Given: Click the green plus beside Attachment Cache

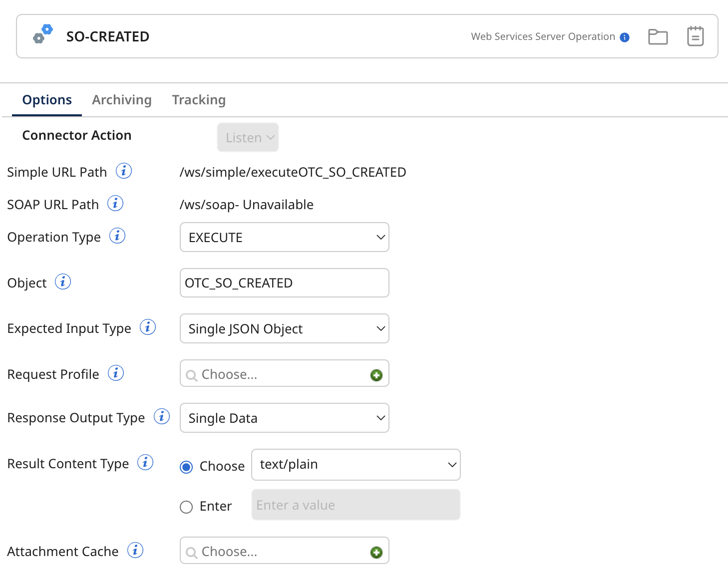Looking at the screenshot, I should coord(376,552).
